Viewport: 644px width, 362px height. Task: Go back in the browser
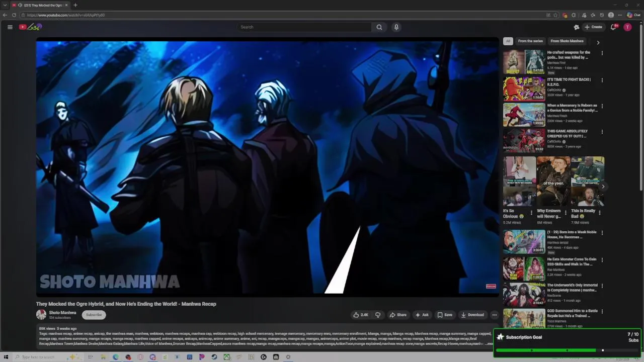point(5,15)
